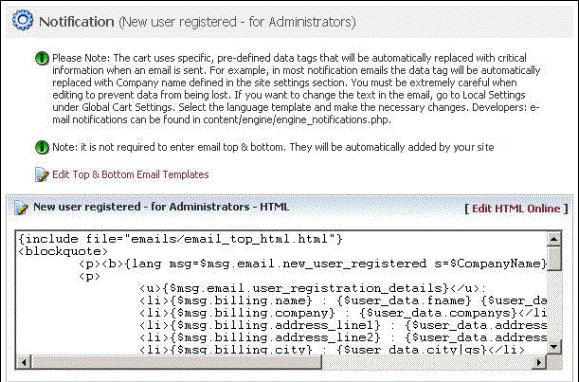The image size is (579, 382).
Task: Click the blue gear Notification icon
Action: [x=23, y=20]
